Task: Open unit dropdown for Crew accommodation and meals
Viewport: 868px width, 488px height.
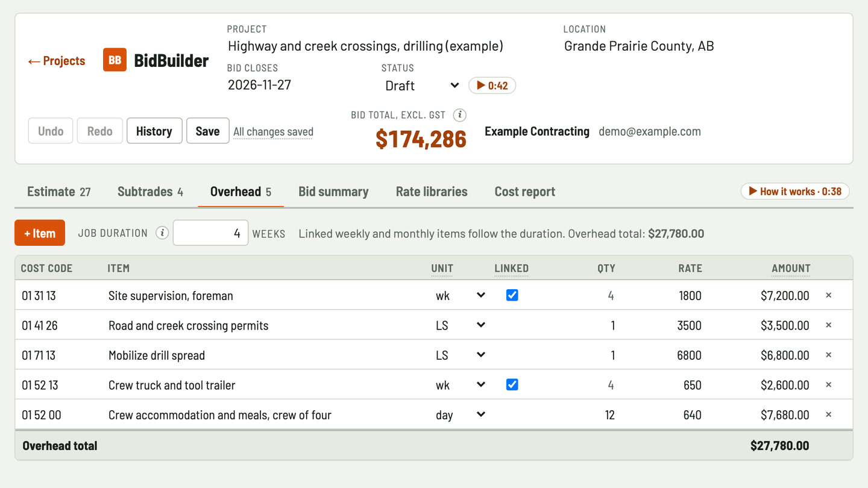Action: (x=460, y=415)
